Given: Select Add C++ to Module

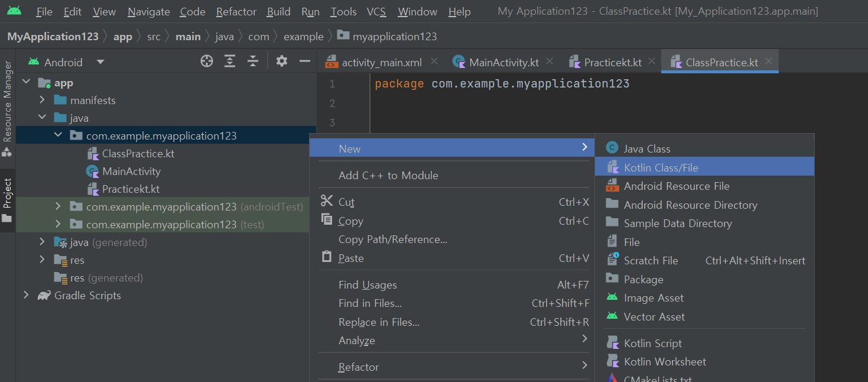Looking at the screenshot, I should [452, 175].
